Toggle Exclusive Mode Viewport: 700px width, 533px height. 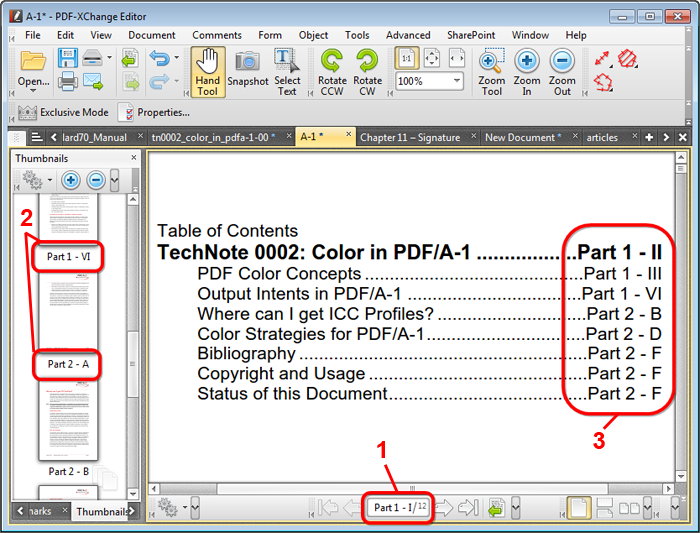(62, 112)
